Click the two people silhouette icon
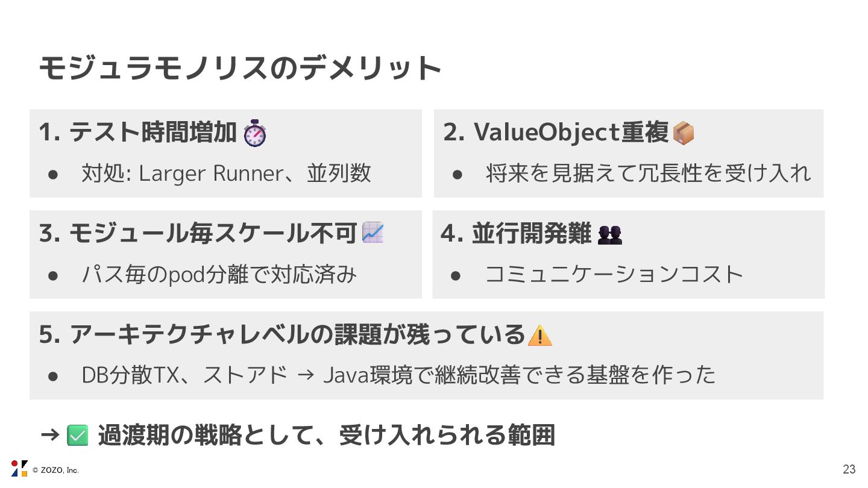Viewport: 868px width, 488px height. pyautogui.click(x=609, y=234)
